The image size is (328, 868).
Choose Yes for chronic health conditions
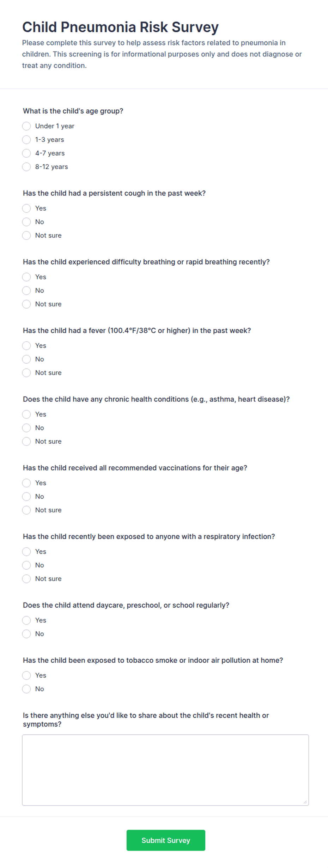[26, 414]
